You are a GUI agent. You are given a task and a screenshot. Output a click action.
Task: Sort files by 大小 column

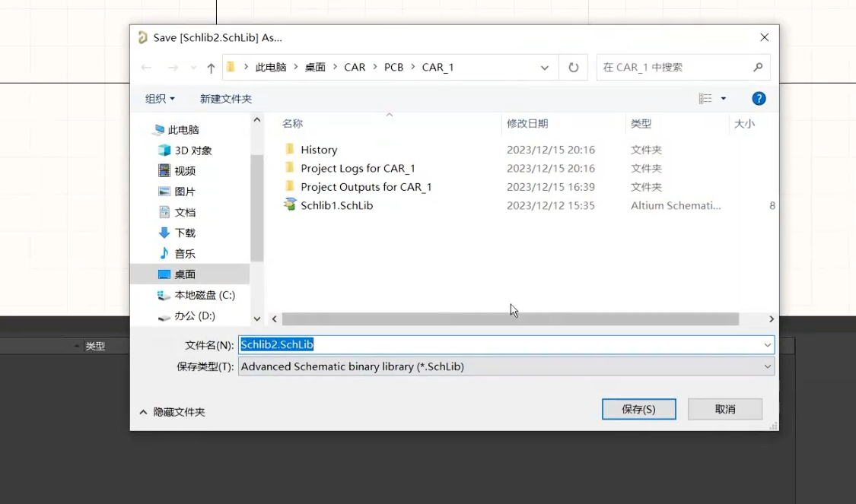pyautogui.click(x=744, y=124)
